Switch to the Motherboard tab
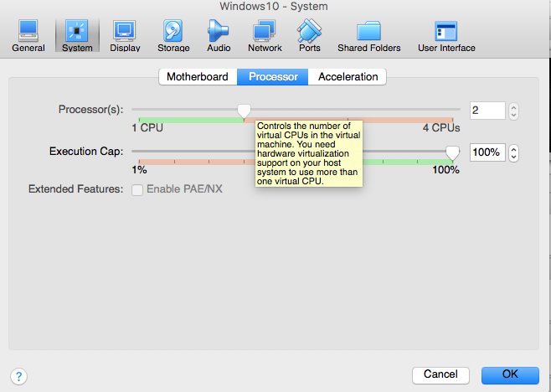 click(198, 77)
